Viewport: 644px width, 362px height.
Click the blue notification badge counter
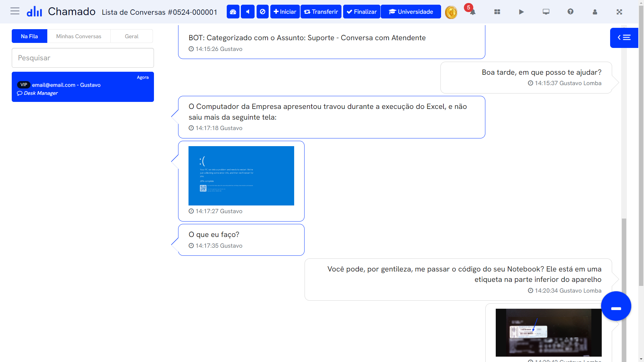[469, 6]
